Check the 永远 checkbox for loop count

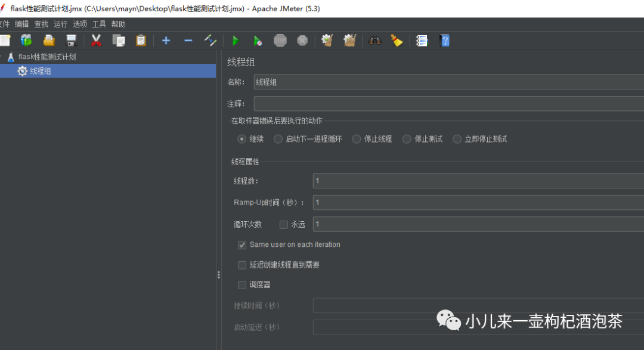pos(284,224)
